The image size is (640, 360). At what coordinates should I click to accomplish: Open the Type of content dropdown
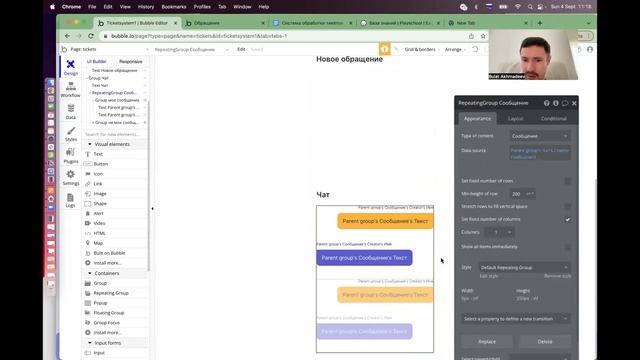pyautogui.click(x=540, y=136)
